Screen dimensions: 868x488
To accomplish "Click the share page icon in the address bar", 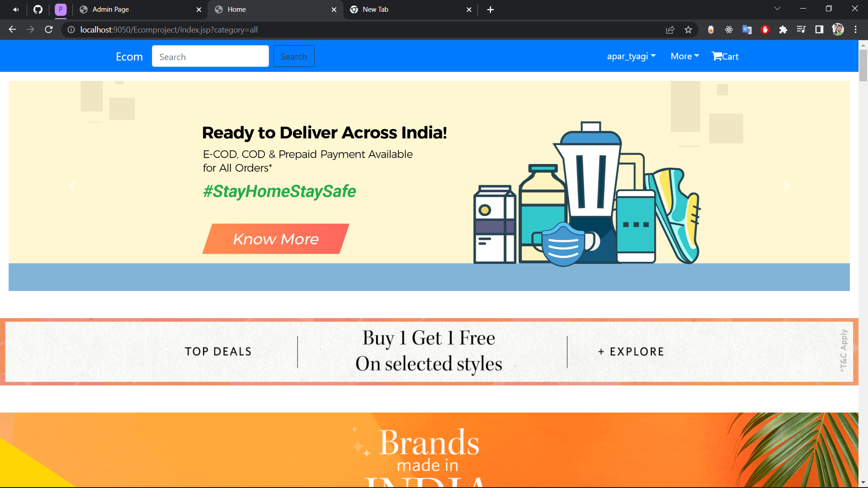I will (670, 30).
